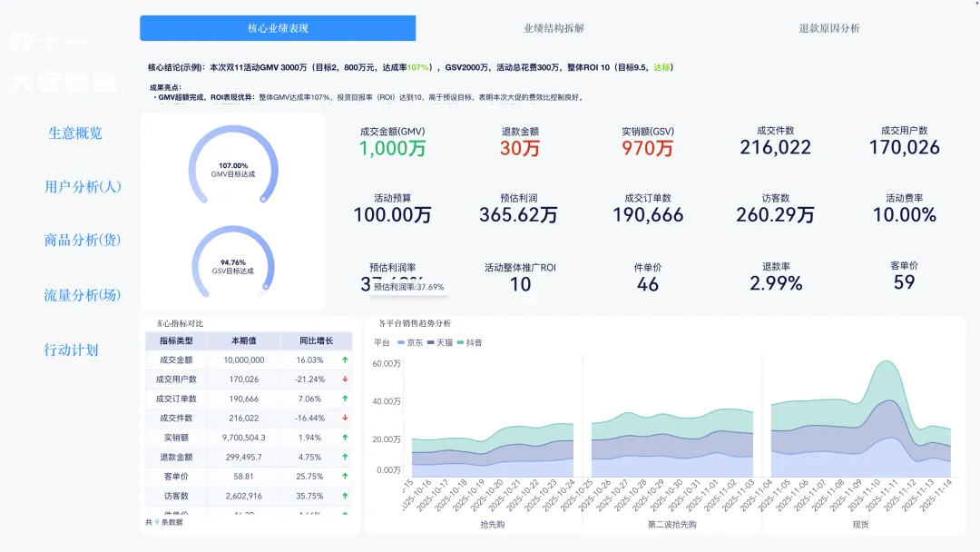Click the up arrow next to 成交订单数
This screenshot has width=980, height=552.
point(344,399)
